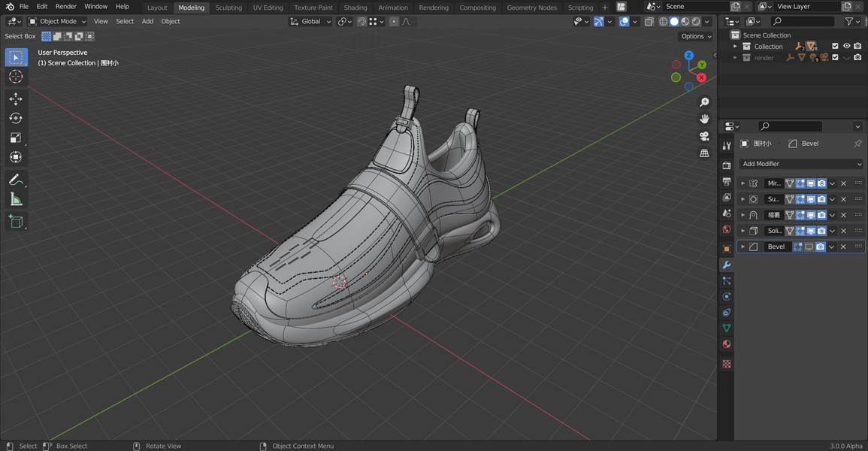Screen dimensions: 868x451
Task: Remove the Solidify modifier with X button
Action: coord(843,231)
